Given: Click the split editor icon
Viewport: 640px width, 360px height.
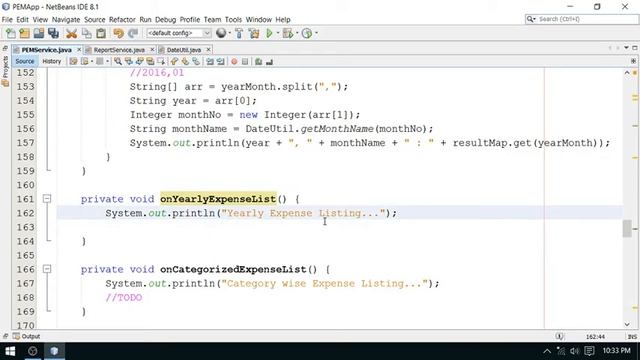Looking at the screenshot, I should (x=633, y=61).
